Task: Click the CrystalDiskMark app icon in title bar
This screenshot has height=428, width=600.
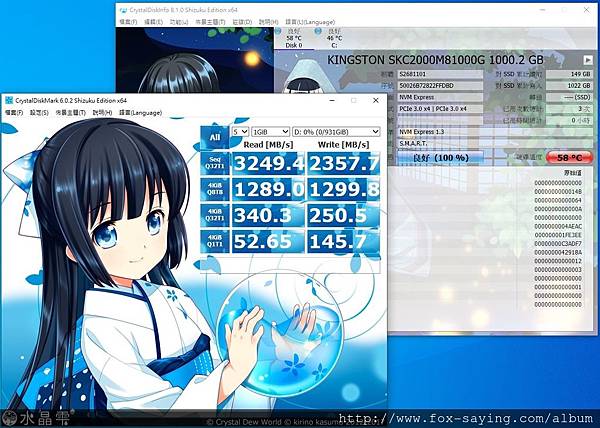Action: pos(8,101)
